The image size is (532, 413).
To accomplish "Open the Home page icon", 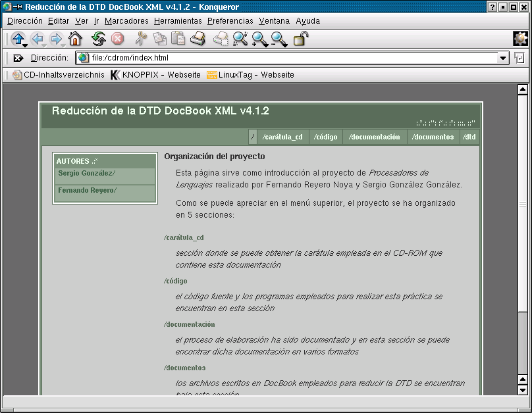I will tap(75, 38).
